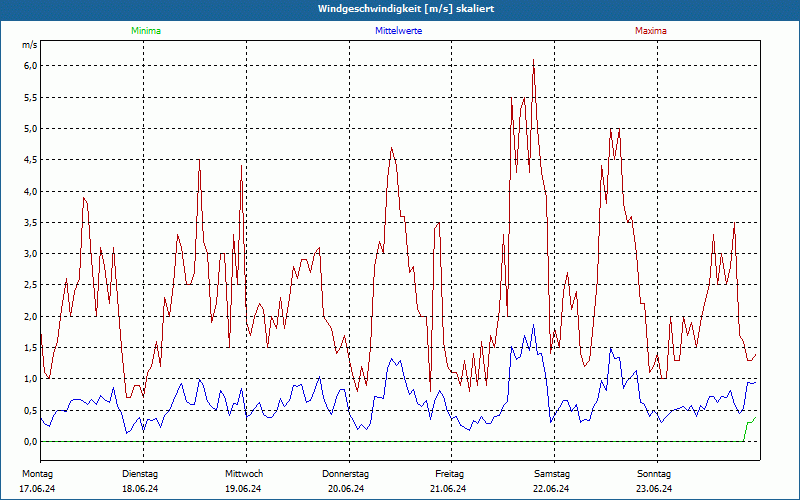Click the 1,5 y-axis value
800x500 pixels.
(x=31, y=347)
